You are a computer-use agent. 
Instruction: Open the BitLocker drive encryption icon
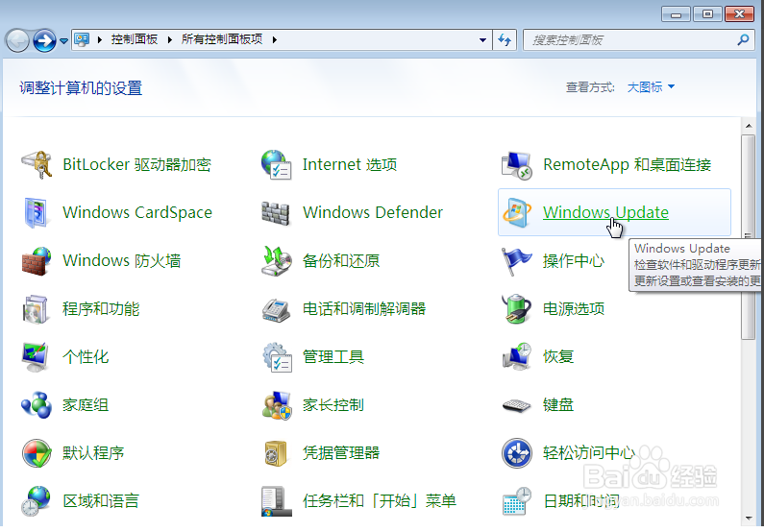tap(37, 164)
